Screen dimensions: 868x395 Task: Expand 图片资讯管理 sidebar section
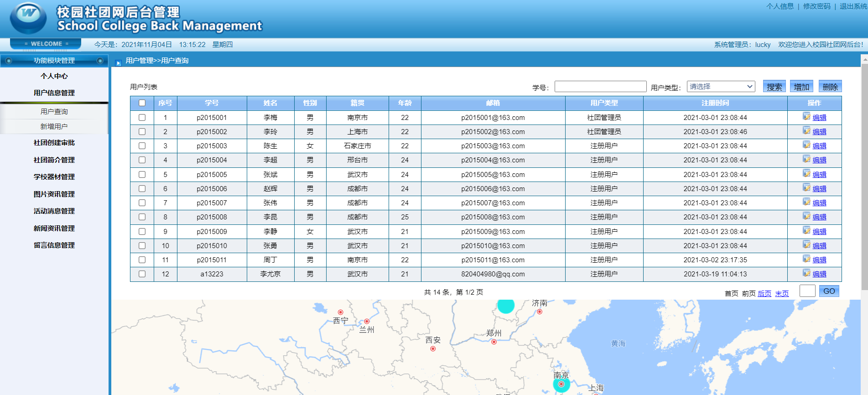pos(54,194)
